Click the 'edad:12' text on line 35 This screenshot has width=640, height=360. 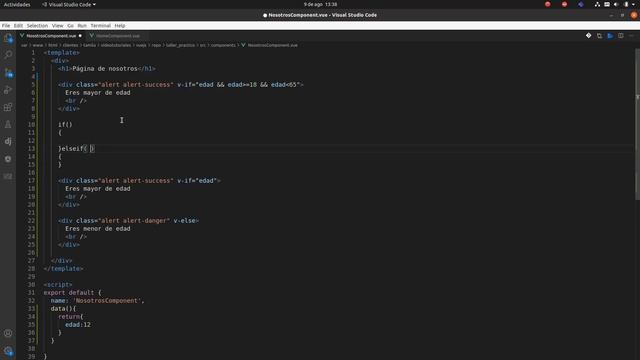click(78, 325)
